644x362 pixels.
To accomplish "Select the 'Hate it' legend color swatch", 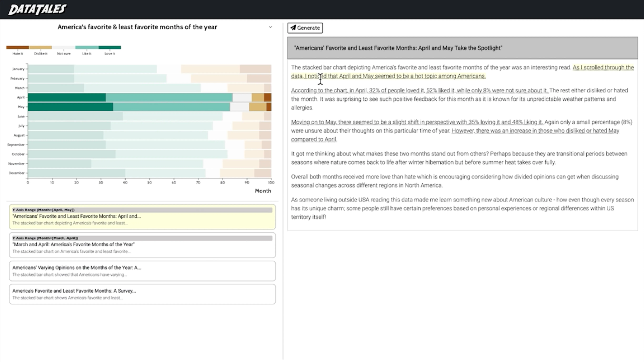I will 17,47.
